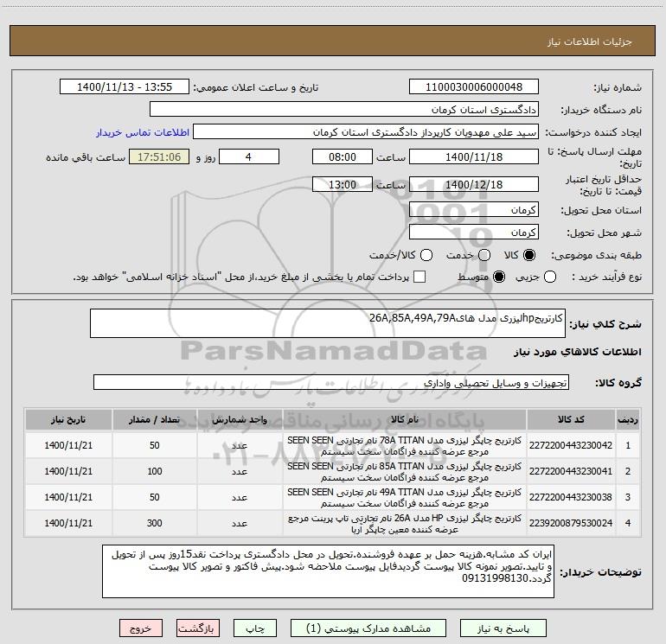Click quantity 300 in row 4
This screenshot has height=644, width=666.
[155, 523]
